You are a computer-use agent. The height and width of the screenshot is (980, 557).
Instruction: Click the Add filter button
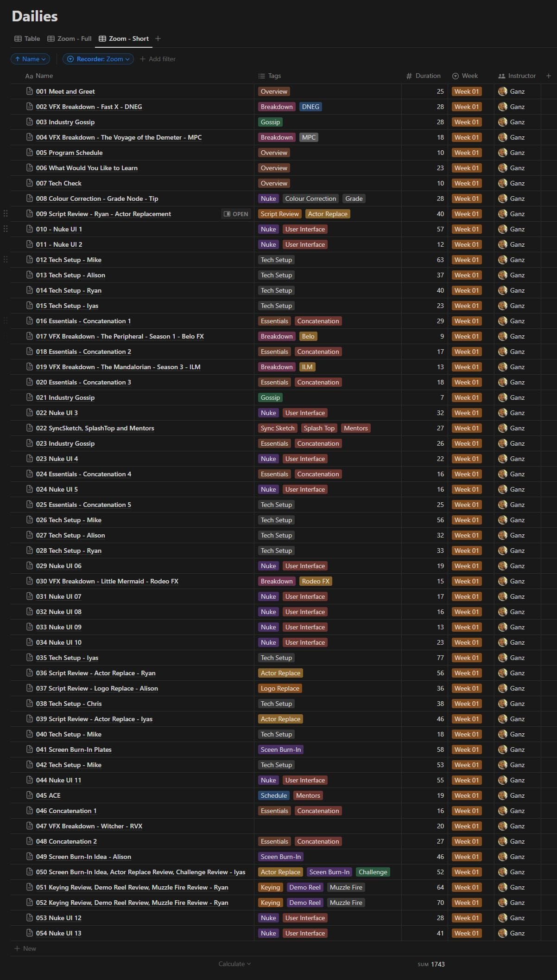click(x=158, y=59)
